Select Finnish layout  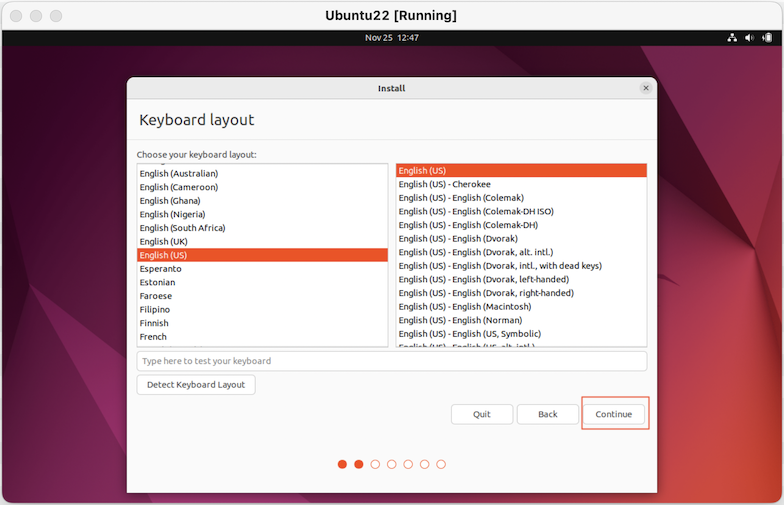pos(262,323)
